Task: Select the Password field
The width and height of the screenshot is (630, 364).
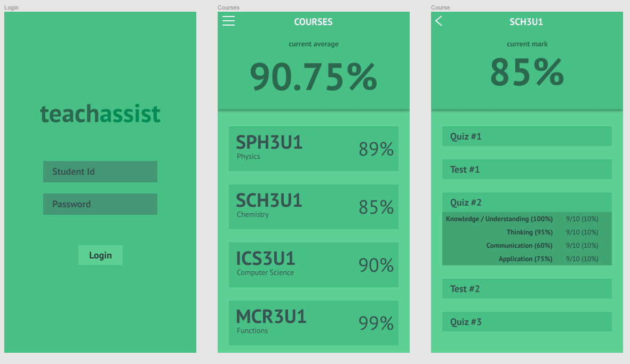Action: tap(100, 204)
